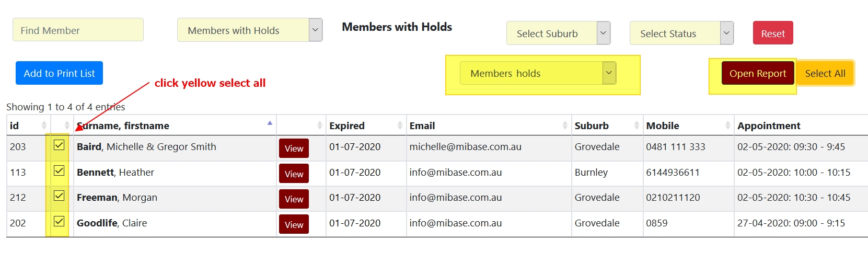
Task: Uncheck checkbox for Baird, Michelle
Action: click(x=59, y=145)
